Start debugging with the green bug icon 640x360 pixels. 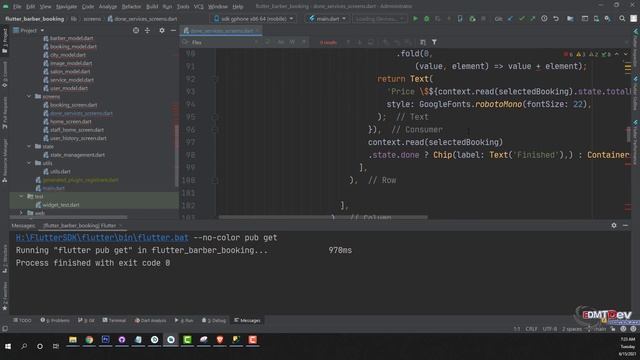point(427,19)
